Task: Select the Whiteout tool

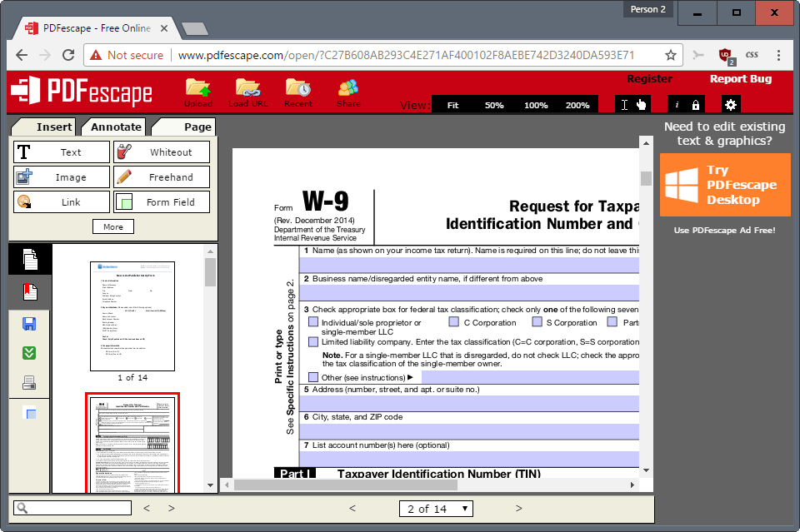Action: (162, 152)
